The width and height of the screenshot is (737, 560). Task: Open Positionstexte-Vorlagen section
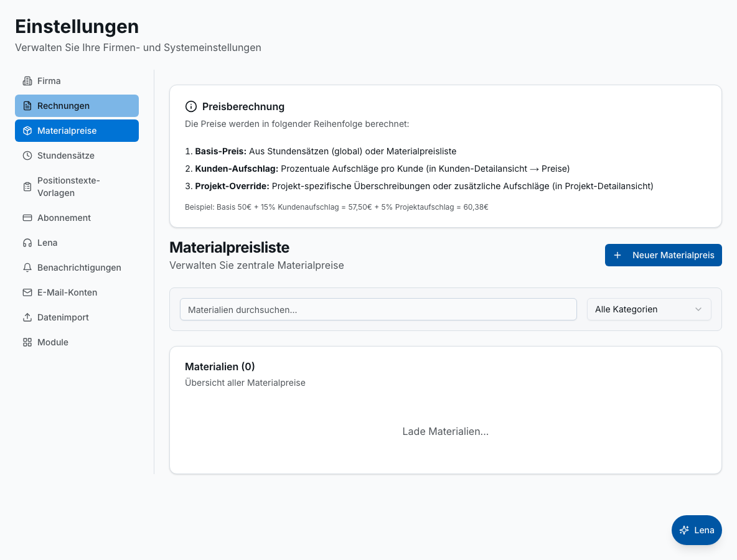coord(77,187)
